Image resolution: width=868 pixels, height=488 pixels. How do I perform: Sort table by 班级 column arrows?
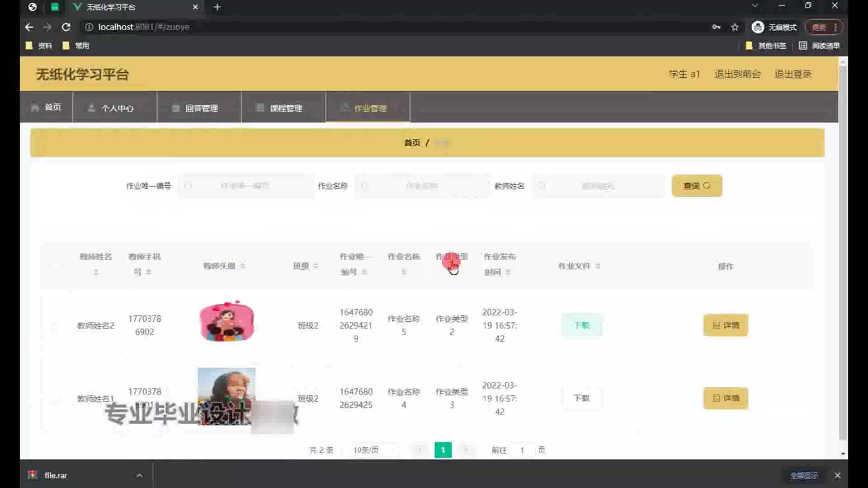tap(316, 266)
